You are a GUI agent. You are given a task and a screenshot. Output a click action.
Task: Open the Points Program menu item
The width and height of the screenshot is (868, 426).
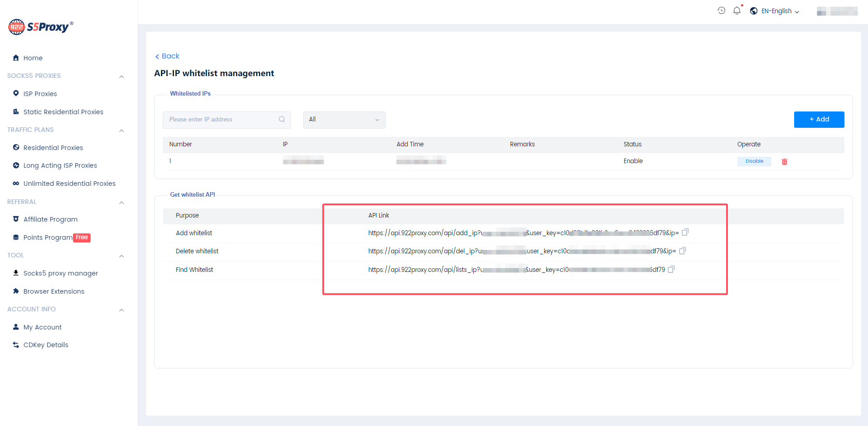pos(48,237)
